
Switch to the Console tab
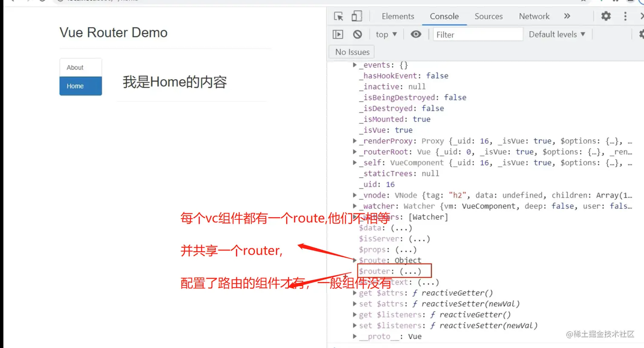444,16
